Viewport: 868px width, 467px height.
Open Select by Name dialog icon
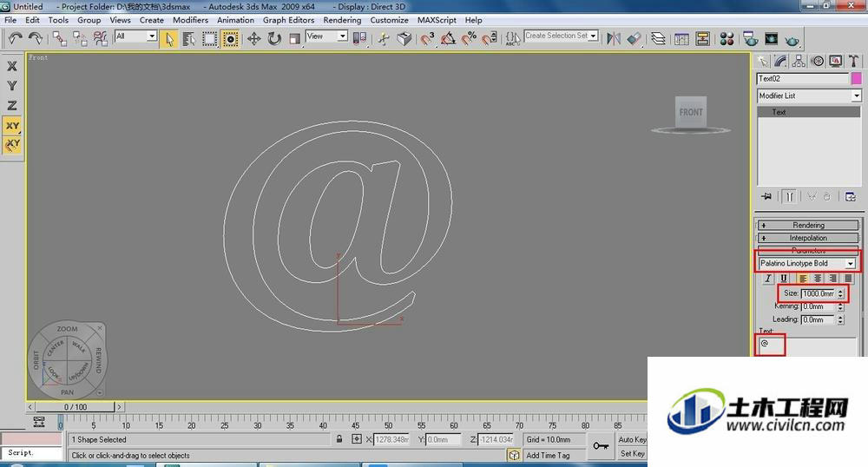coord(189,39)
